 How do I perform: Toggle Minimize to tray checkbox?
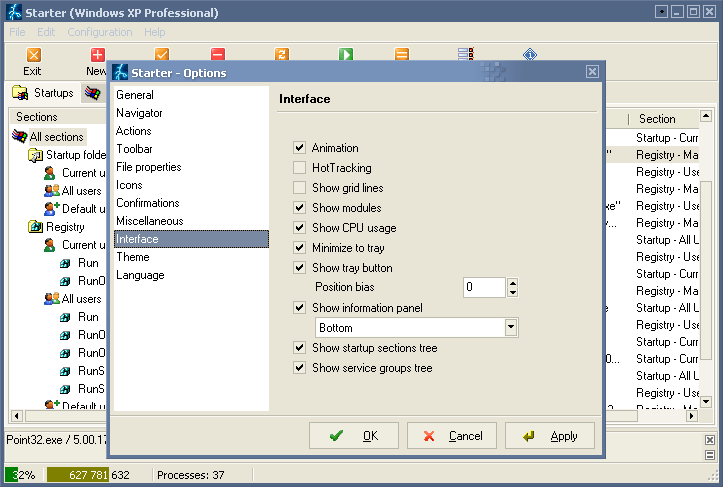tap(300, 248)
